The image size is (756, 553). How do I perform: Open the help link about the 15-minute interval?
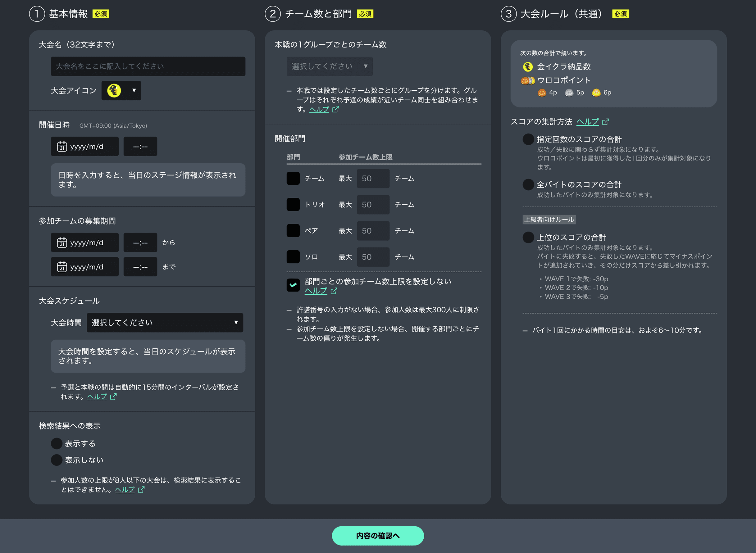pyautogui.click(x=97, y=397)
